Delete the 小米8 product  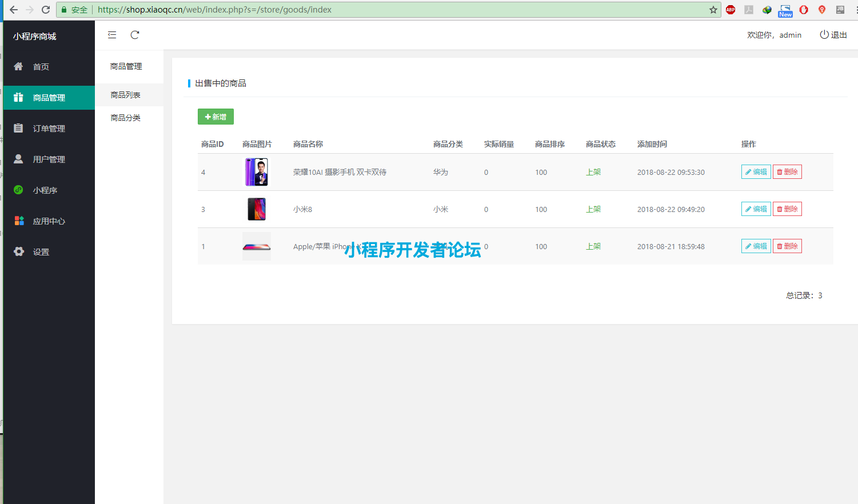coord(787,209)
